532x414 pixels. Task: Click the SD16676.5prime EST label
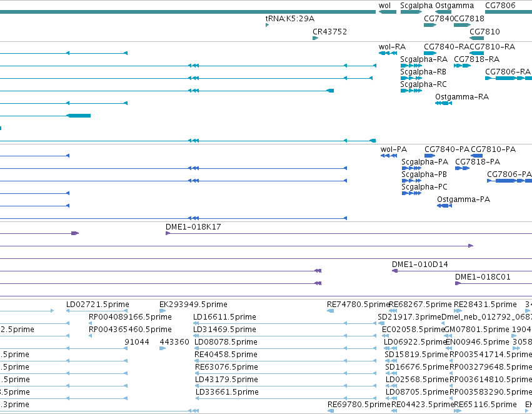(417, 368)
